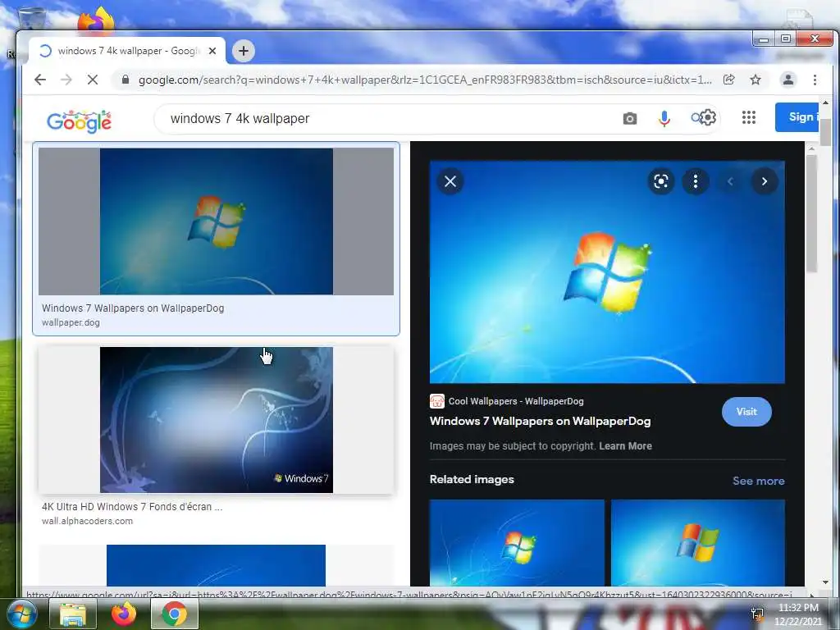
Task: Open the Chrome three-dot menu
Action: 815,80
